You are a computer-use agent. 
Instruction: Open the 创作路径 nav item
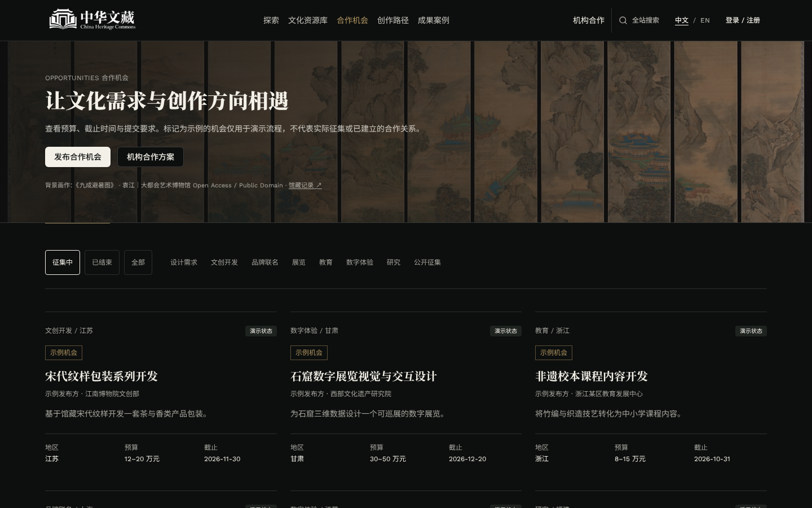click(x=393, y=20)
